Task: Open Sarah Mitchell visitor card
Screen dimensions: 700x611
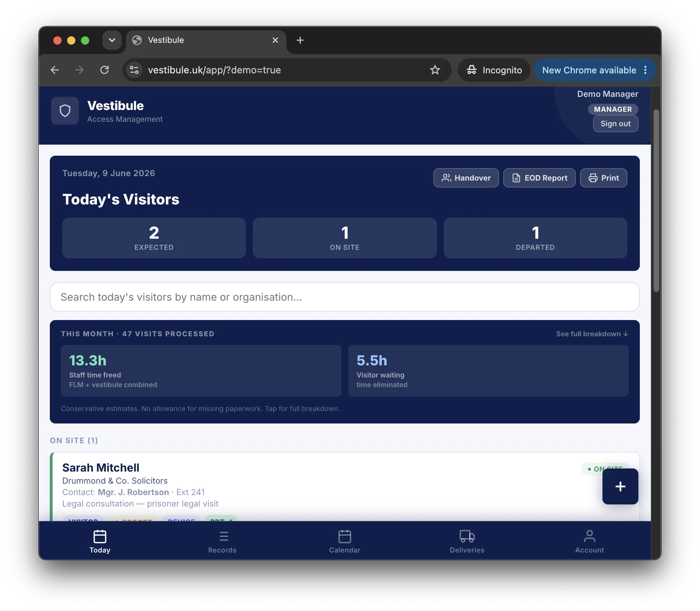Action: (x=344, y=487)
